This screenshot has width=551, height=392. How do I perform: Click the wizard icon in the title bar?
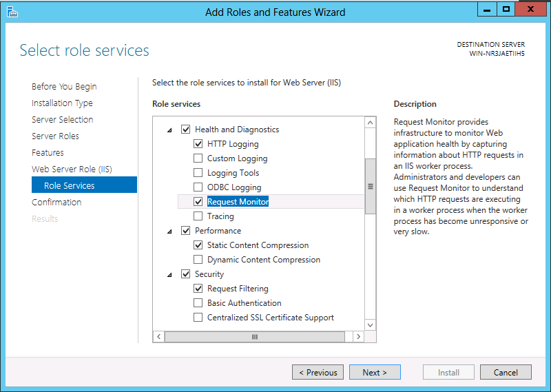tap(12, 12)
